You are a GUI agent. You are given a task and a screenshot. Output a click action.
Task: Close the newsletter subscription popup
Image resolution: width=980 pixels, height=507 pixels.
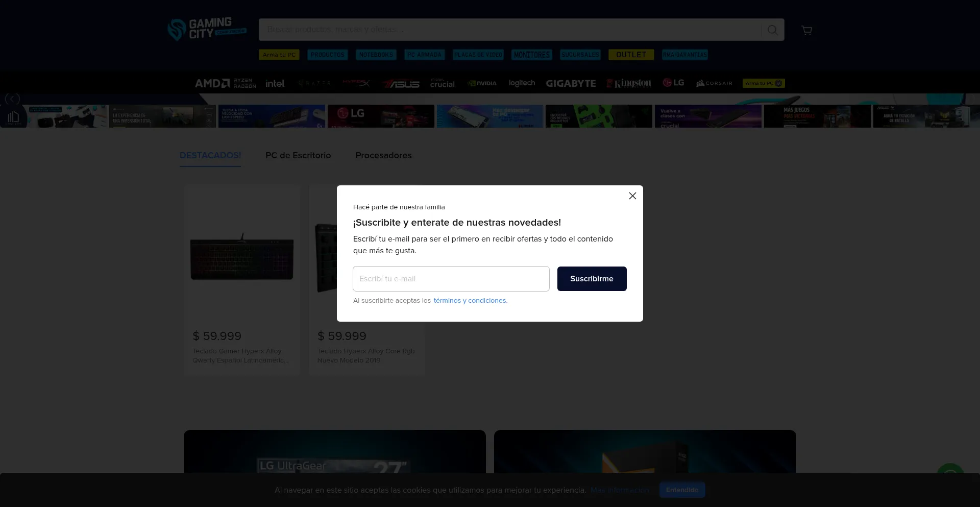pyautogui.click(x=632, y=196)
